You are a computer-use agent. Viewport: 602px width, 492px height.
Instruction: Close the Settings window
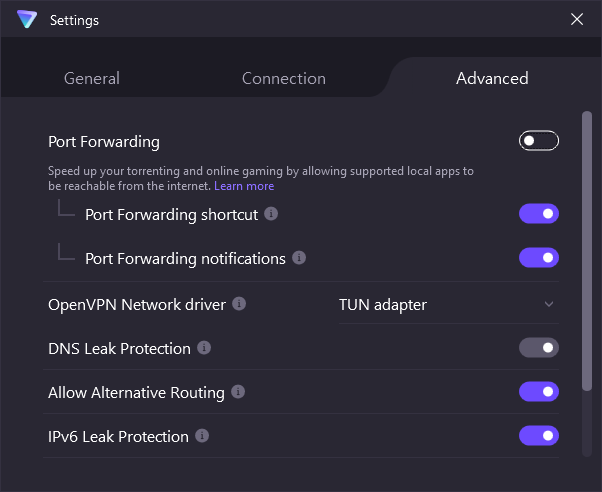(x=577, y=19)
